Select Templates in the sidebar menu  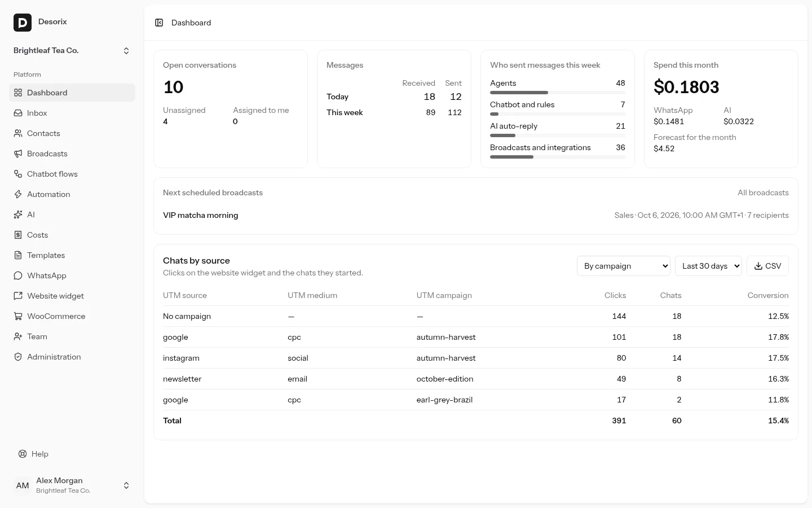click(x=72, y=255)
